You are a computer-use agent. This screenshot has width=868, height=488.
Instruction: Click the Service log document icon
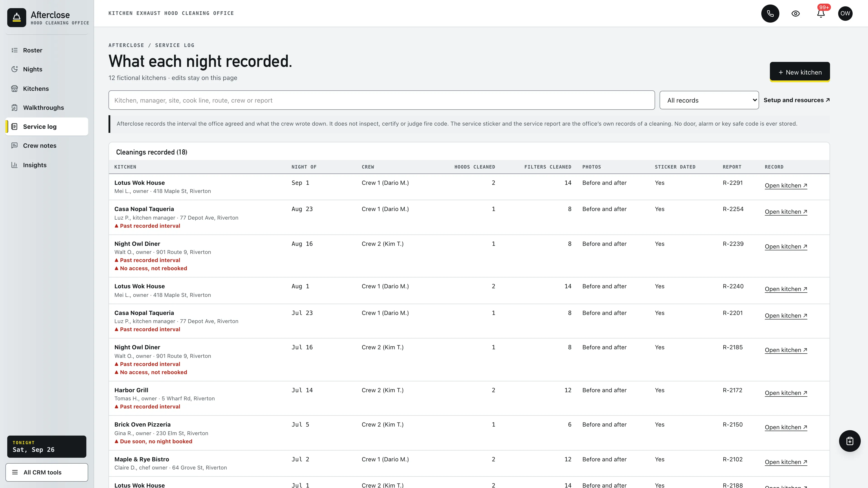(14, 127)
